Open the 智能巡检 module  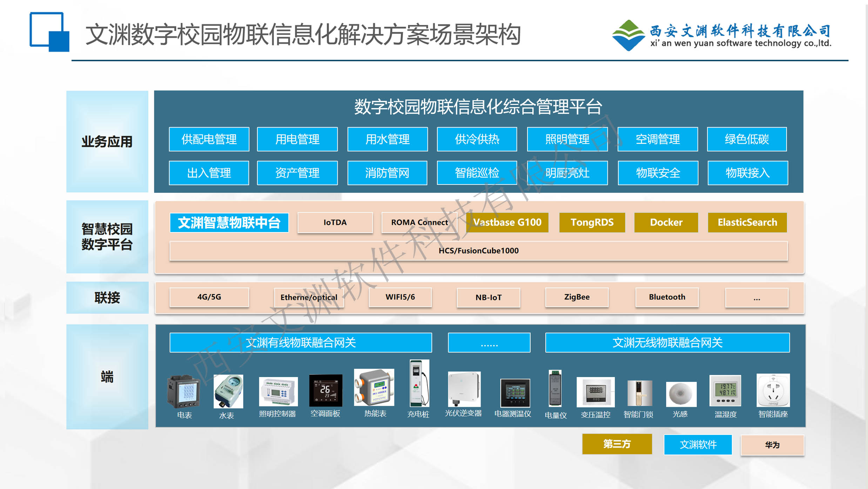pyautogui.click(x=477, y=173)
